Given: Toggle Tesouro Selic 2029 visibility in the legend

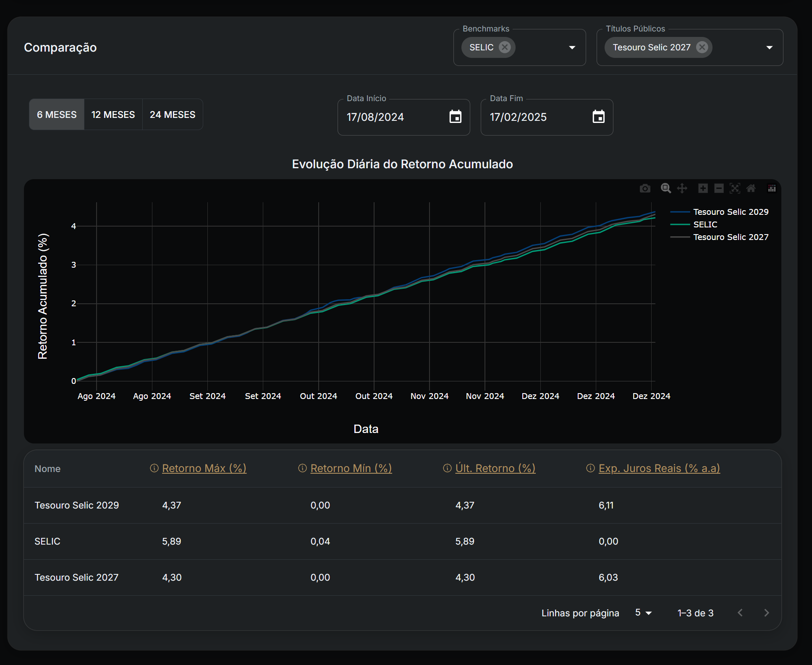Looking at the screenshot, I should point(731,211).
